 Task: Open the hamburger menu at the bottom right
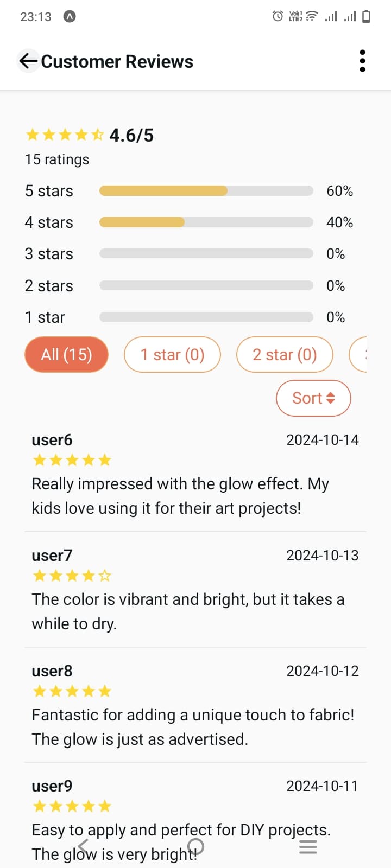coord(308,846)
